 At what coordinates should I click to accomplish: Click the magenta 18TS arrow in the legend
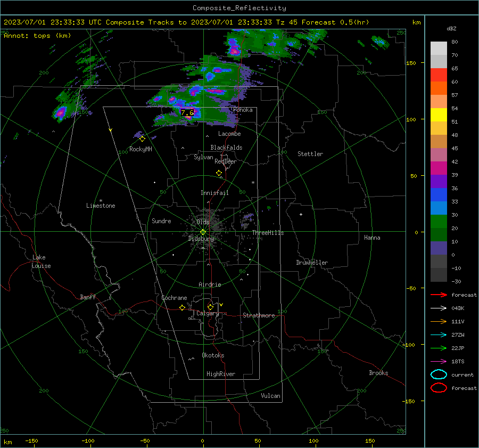[x=439, y=361]
